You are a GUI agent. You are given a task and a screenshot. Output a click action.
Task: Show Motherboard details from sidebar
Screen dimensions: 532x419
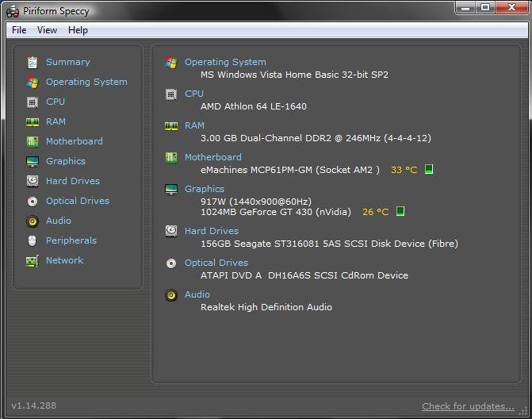click(75, 141)
